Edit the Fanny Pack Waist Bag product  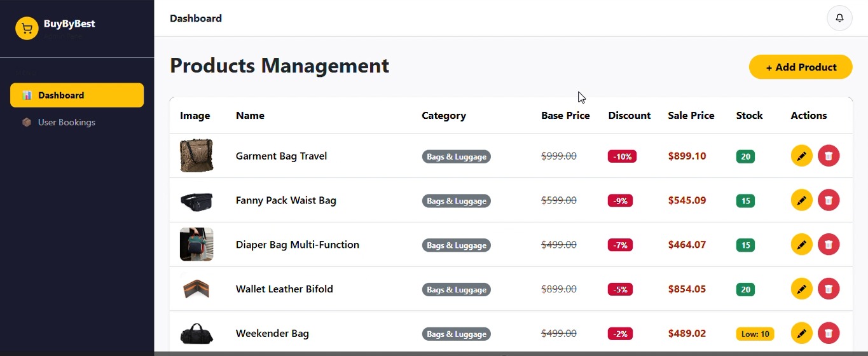point(802,200)
